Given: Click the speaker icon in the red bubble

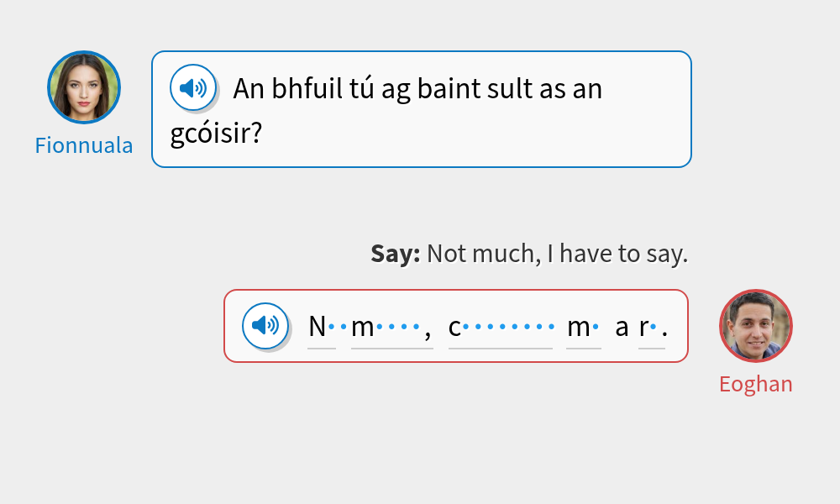Looking at the screenshot, I should point(265,326).
